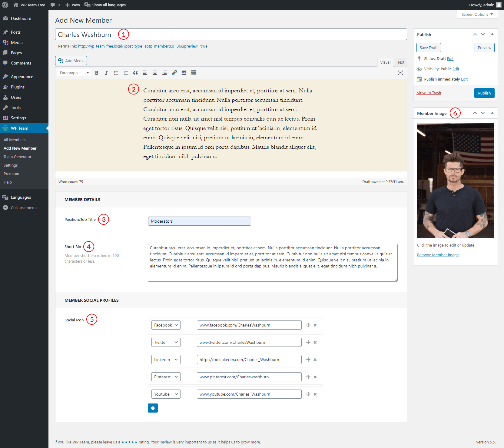Create a bulleted list
The image size is (504, 448).
click(x=116, y=73)
